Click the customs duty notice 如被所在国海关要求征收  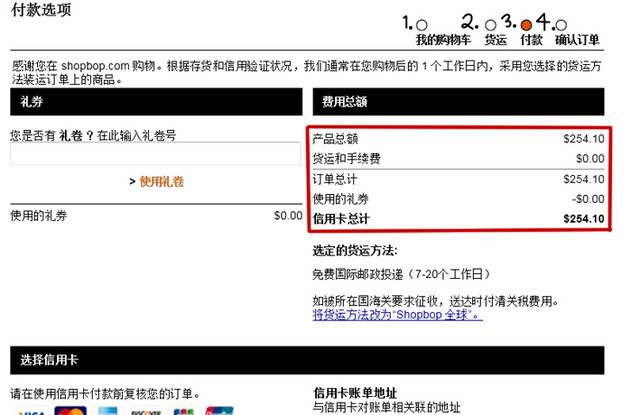click(436, 302)
